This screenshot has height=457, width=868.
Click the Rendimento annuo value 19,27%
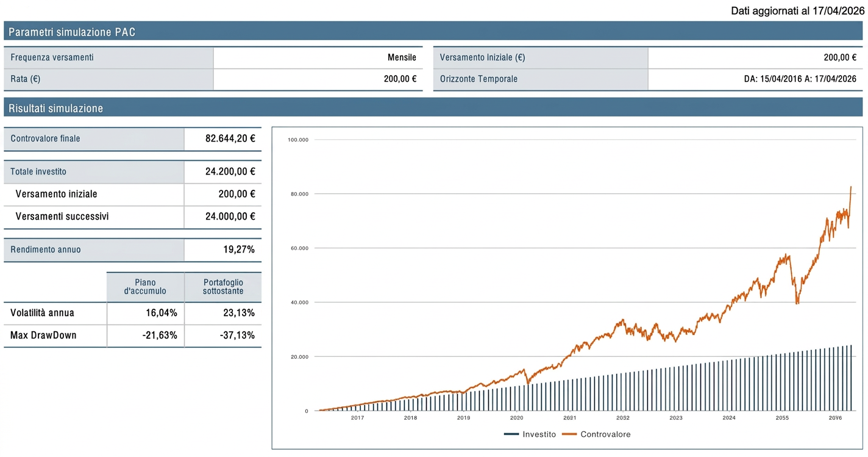[x=238, y=249]
